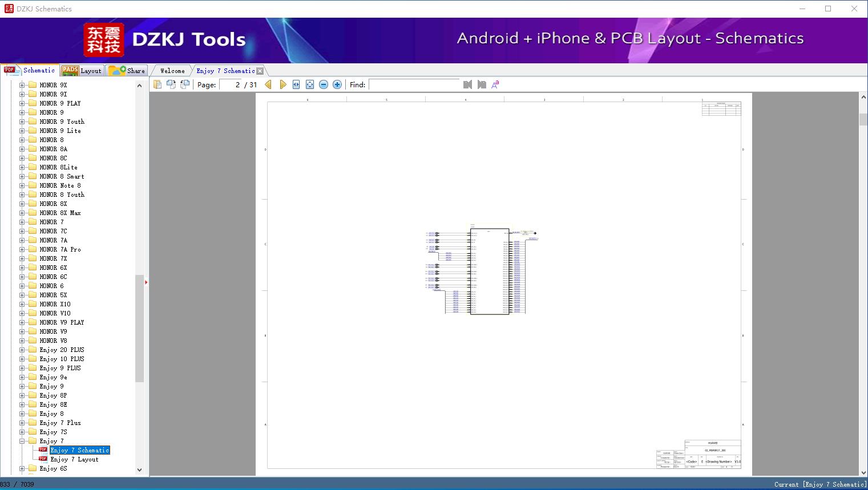Click the HONOR 7X folder icon
Image resolution: width=868 pixels, height=490 pixels.
pos(33,258)
